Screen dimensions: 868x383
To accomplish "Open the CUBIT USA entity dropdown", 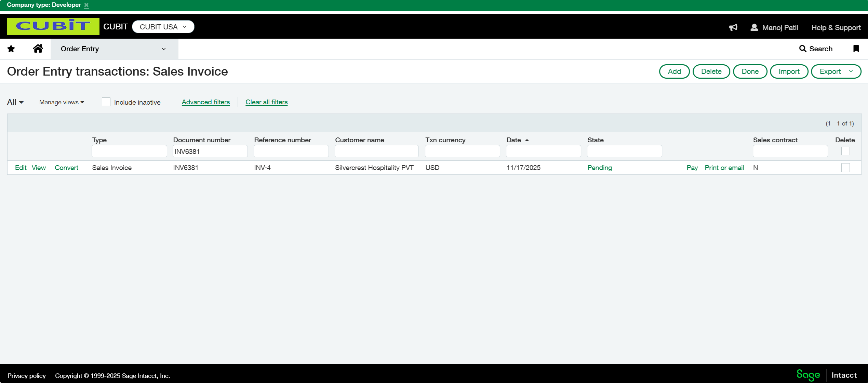I will [163, 27].
